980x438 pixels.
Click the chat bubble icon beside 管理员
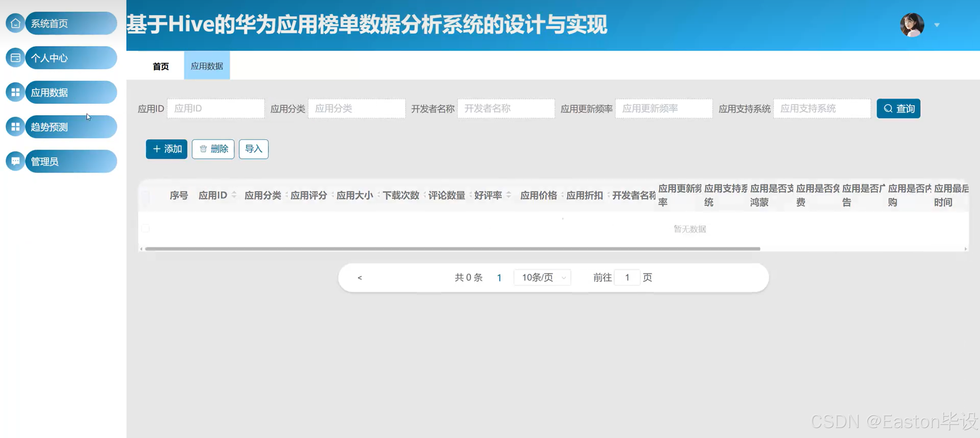coord(15,161)
